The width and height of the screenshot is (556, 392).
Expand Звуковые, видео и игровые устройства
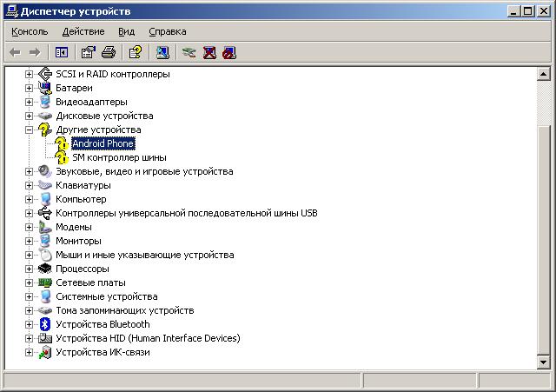(x=29, y=172)
